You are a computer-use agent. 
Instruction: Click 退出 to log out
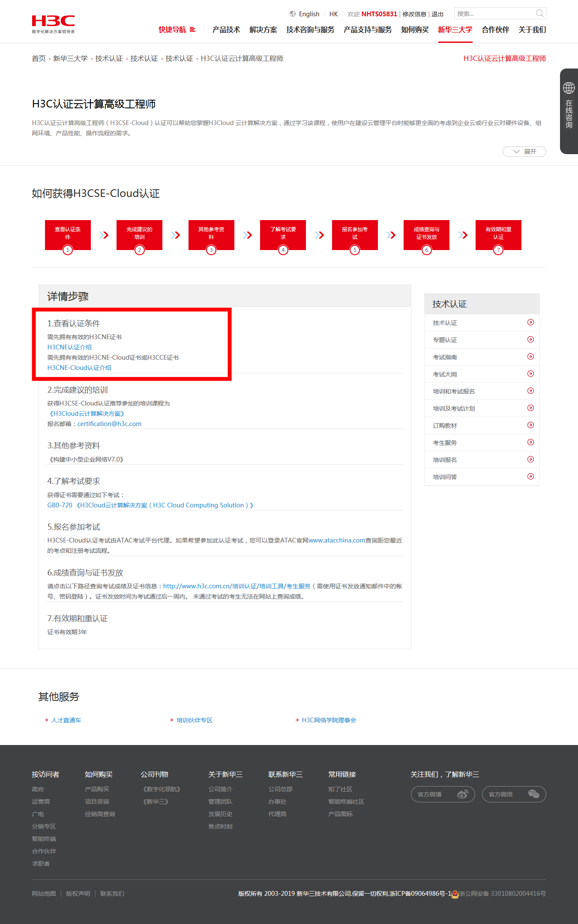pyautogui.click(x=437, y=14)
